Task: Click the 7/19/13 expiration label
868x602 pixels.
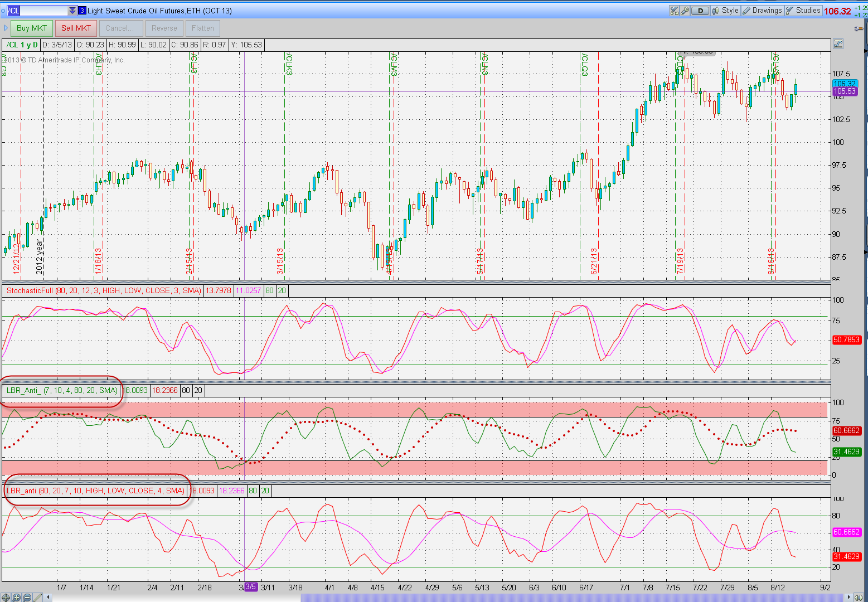Action: click(x=680, y=261)
